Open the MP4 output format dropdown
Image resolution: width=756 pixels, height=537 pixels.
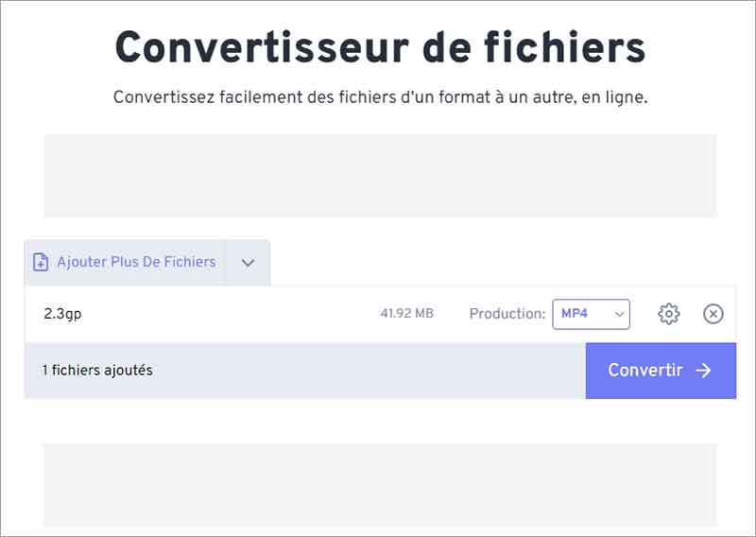point(592,314)
